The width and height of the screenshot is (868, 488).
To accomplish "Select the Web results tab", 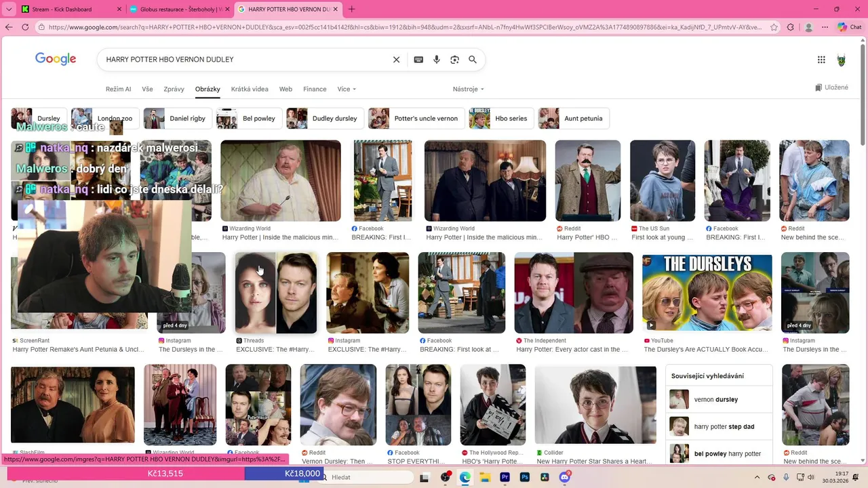I will coord(285,89).
